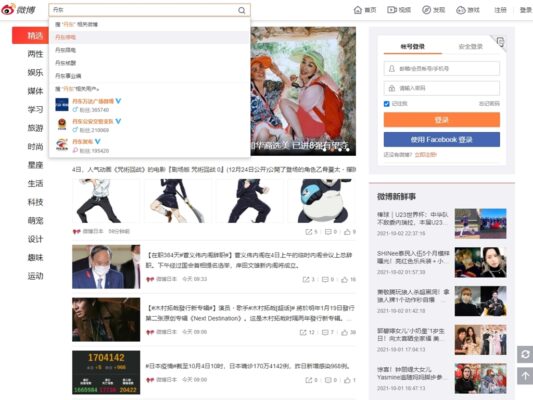Click the 微博日本 author on 木村拓哉 post
Viewport: 533px width, 400px height.
(x=166, y=332)
